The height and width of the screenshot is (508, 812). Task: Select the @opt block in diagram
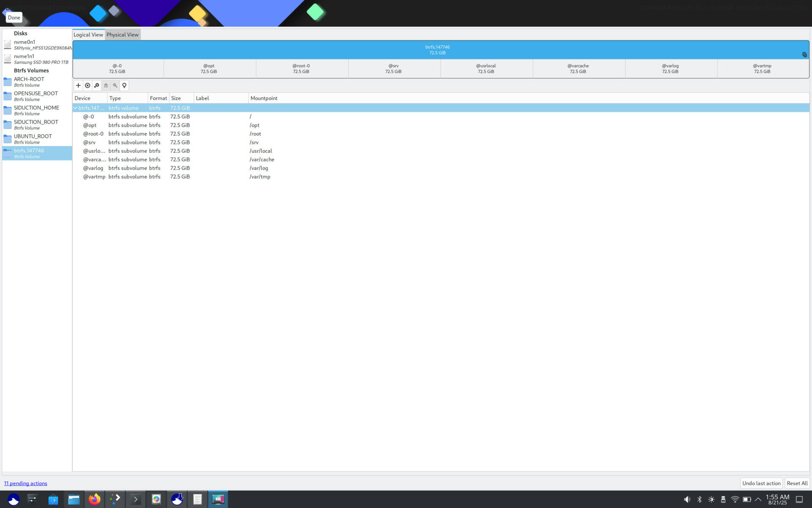(210, 69)
